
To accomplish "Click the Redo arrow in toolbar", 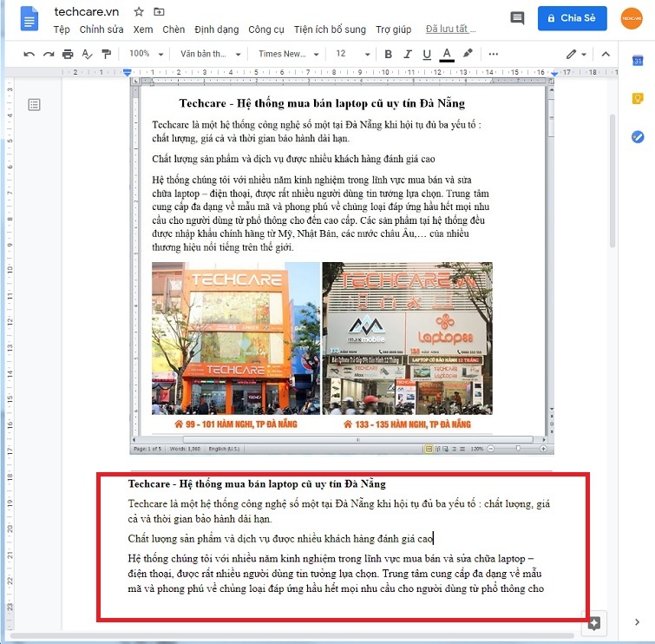I will pos(49,54).
